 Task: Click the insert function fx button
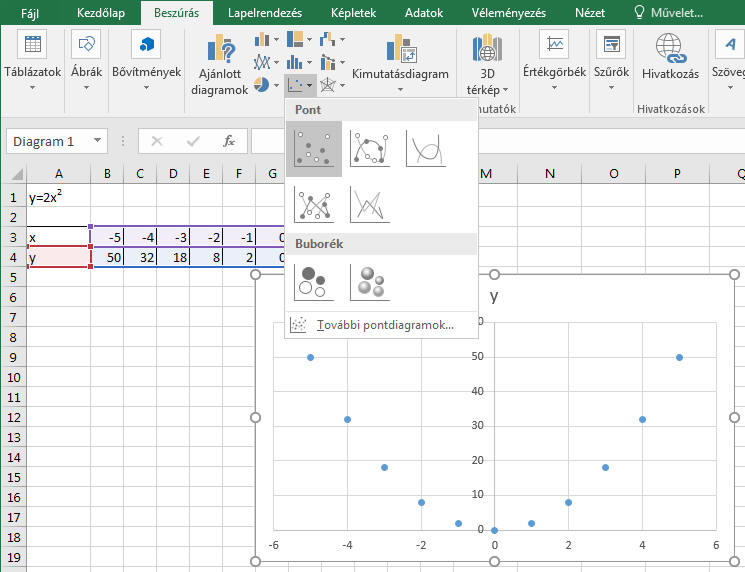click(x=229, y=141)
